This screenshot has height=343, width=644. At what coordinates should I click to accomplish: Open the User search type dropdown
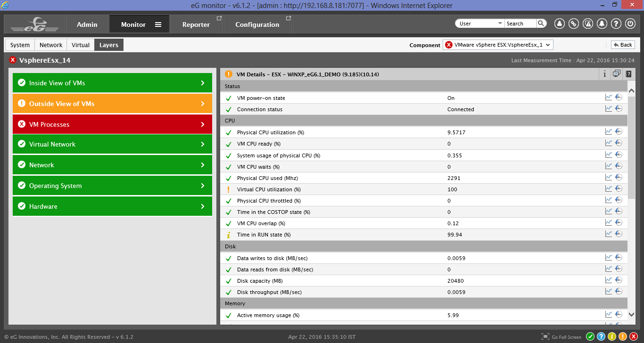480,24
